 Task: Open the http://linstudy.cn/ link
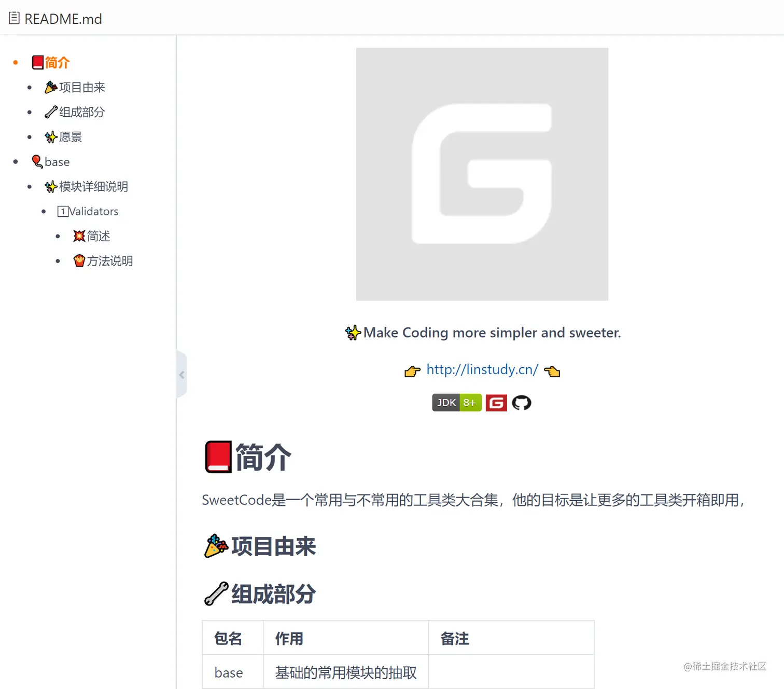[x=482, y=369]
